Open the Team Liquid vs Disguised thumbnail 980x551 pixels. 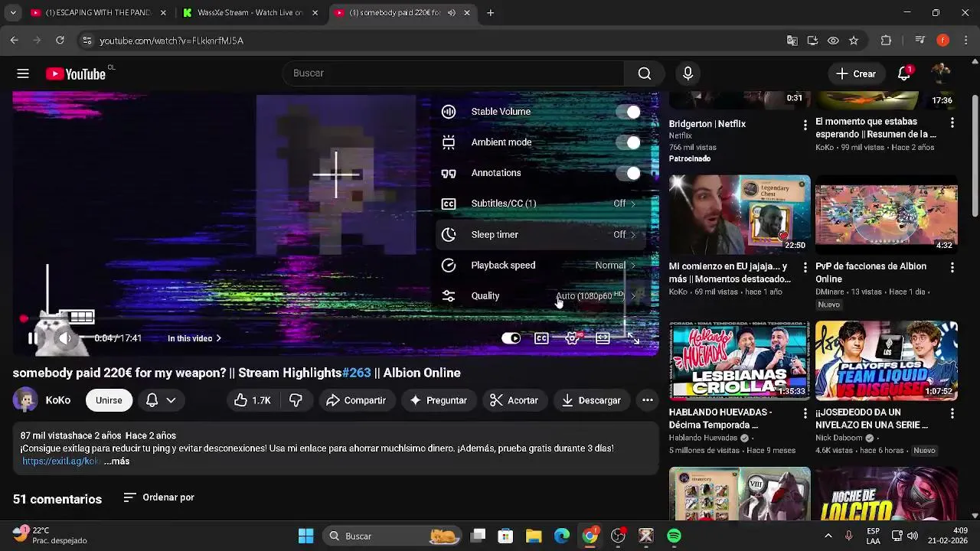(x=887, y=361)
